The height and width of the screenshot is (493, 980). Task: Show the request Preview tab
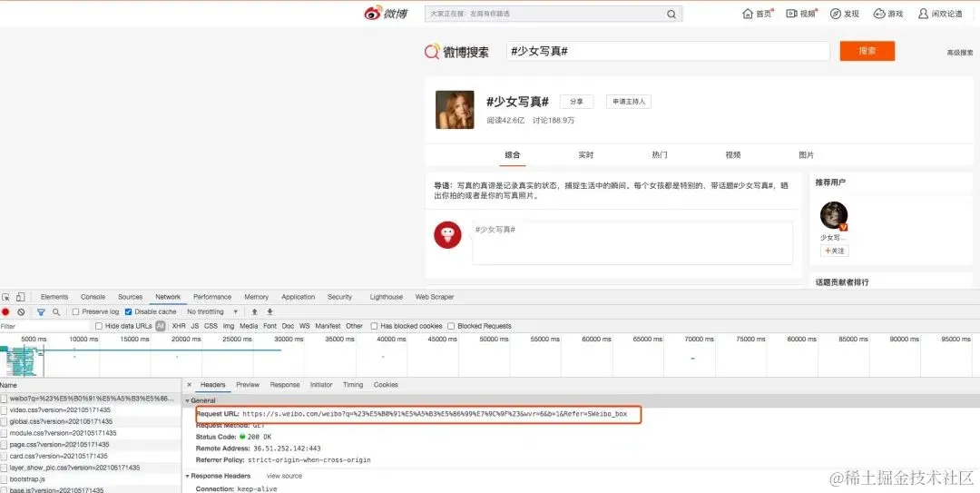click(x=248, y=385)
